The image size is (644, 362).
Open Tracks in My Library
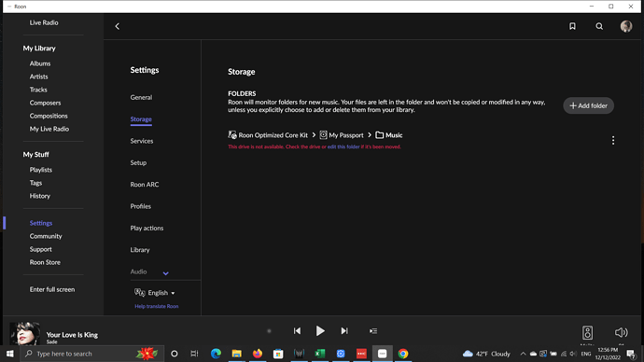(x=38, y=90)
